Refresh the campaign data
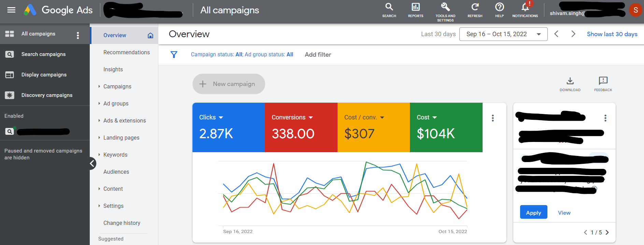644x245 pixels. click(x=475, y=10)
